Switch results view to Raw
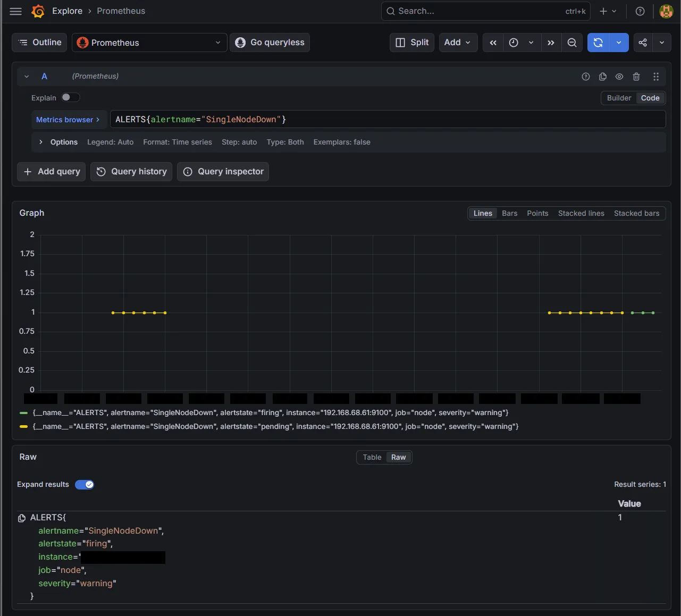Screen dimensions: 681x616 point(399,457)
